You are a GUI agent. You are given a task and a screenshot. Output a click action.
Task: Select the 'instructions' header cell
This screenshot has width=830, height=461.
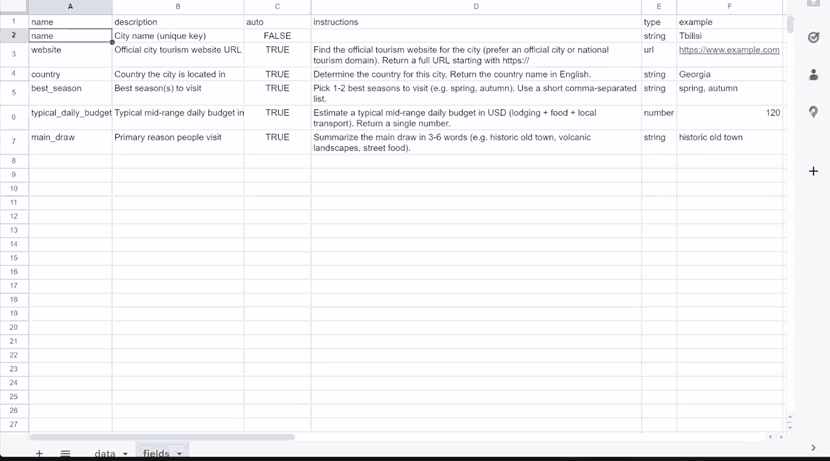pyautogui.click(x=476, y=22)
